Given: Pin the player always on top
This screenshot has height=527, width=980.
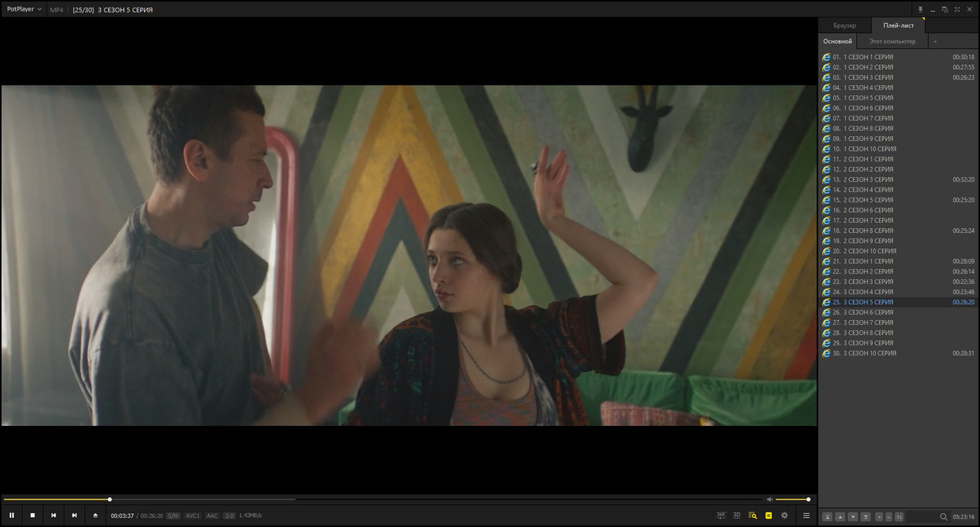Looking at the screenshot, I should tap(920, 9).
